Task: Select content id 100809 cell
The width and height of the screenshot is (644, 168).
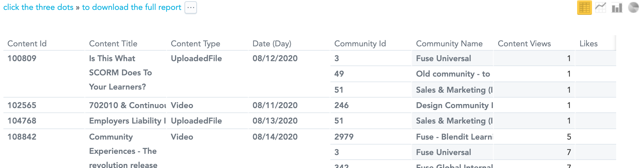Action: coord(22,58)
